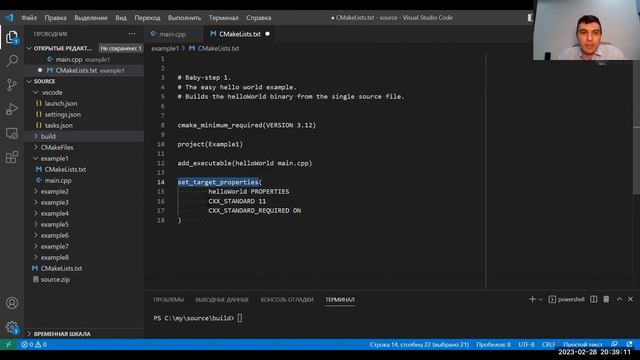
Task: Switch to the Выходные данные panel tab
Action: coord(222,300)
